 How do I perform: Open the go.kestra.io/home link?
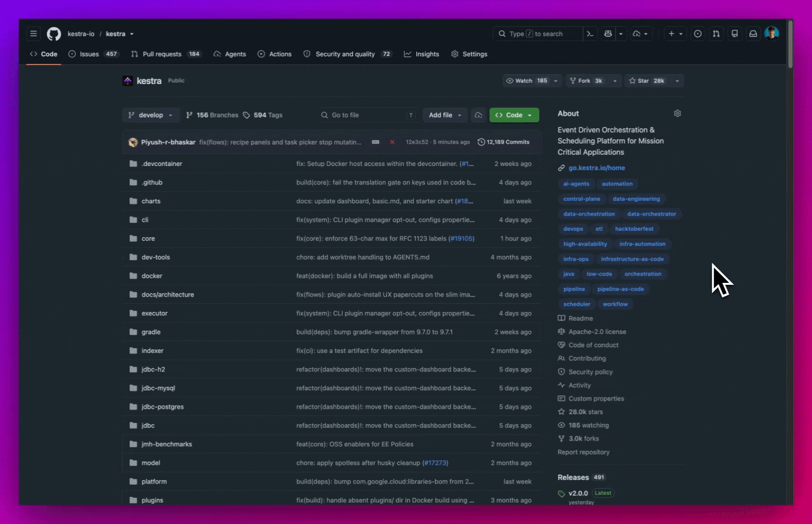point(597,168)
